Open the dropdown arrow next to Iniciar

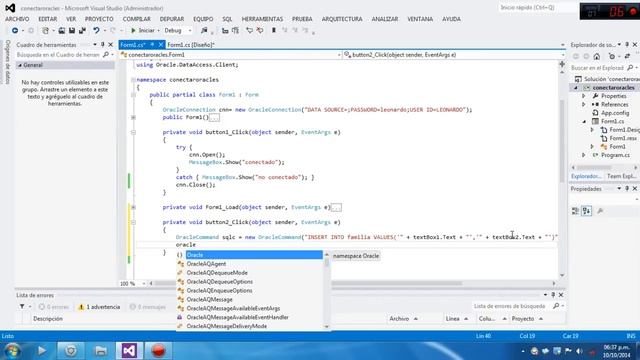[158, 31]
